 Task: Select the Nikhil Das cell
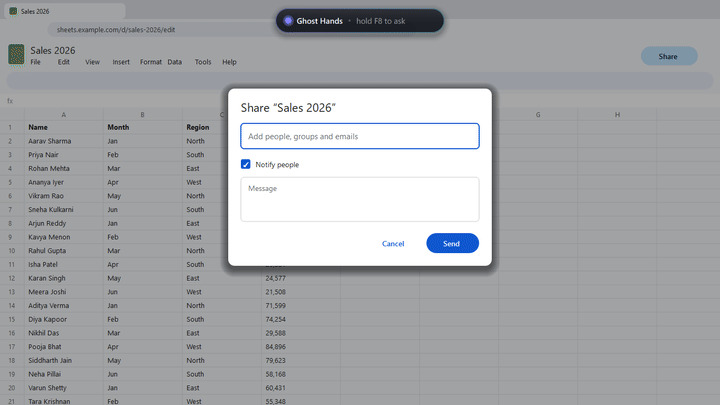click(x=64, y=333)
